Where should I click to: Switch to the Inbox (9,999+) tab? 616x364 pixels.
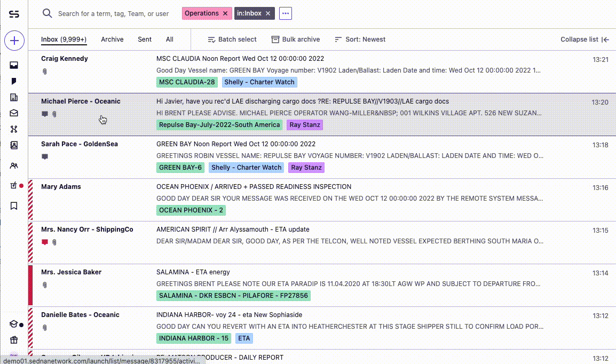pos(64,39)
